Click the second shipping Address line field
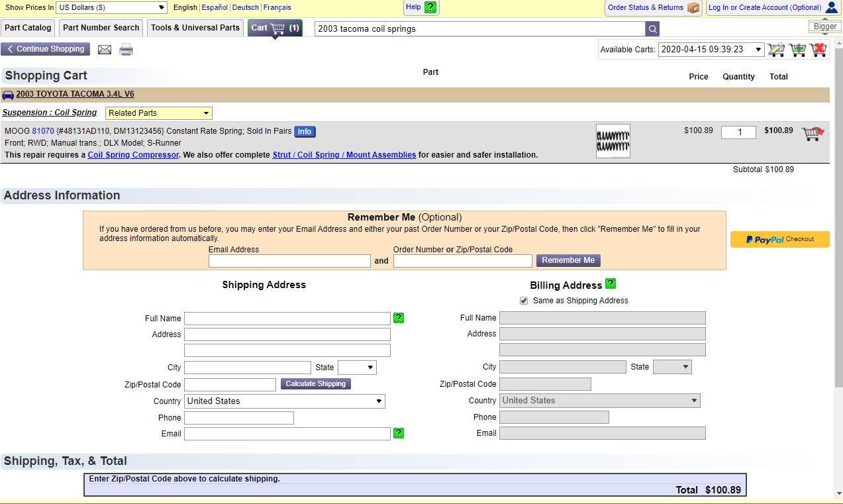The height and width of the screenshot is (504, 843). pos(287,350)
